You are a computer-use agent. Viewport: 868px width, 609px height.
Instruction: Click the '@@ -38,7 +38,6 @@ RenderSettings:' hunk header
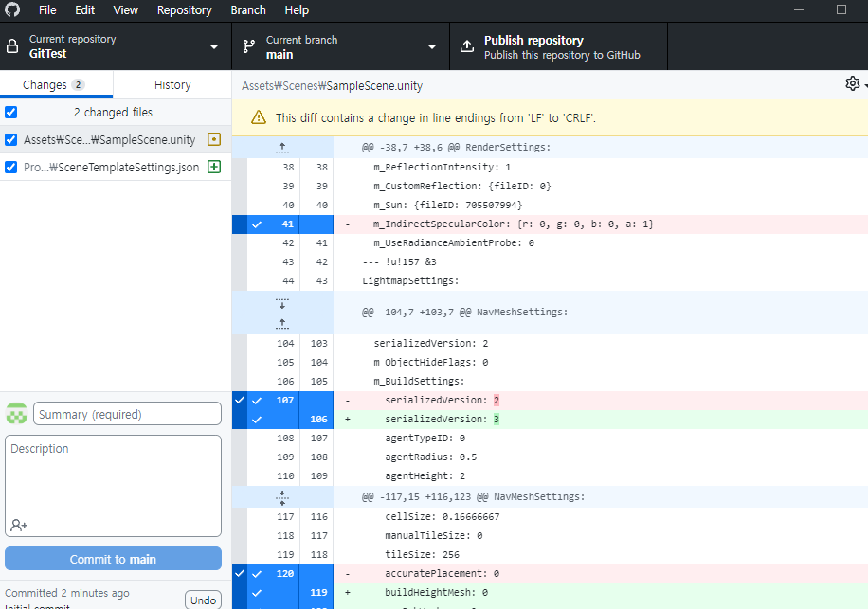[x=456, y=147]
